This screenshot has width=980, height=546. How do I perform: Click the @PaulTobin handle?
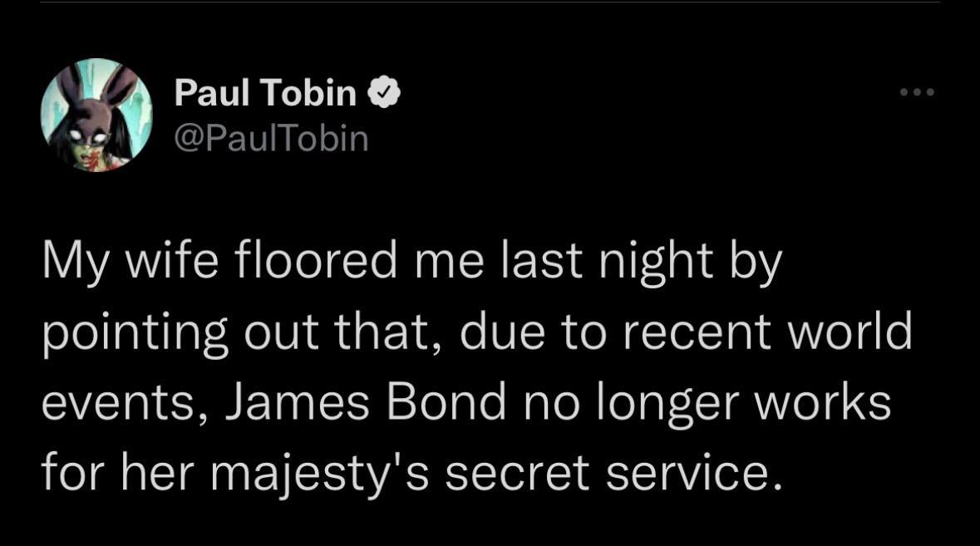[x=270, y=137]
